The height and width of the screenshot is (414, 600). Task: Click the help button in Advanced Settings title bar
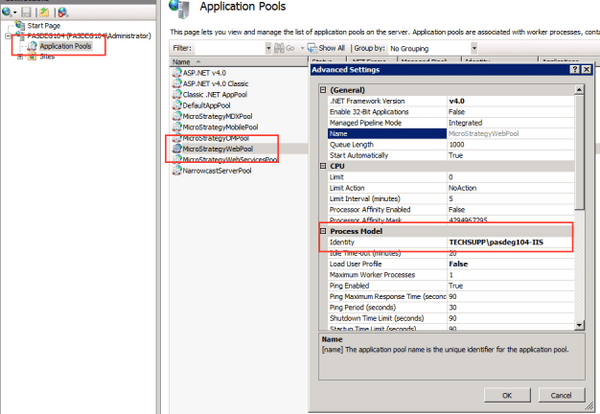pos(574,69)
